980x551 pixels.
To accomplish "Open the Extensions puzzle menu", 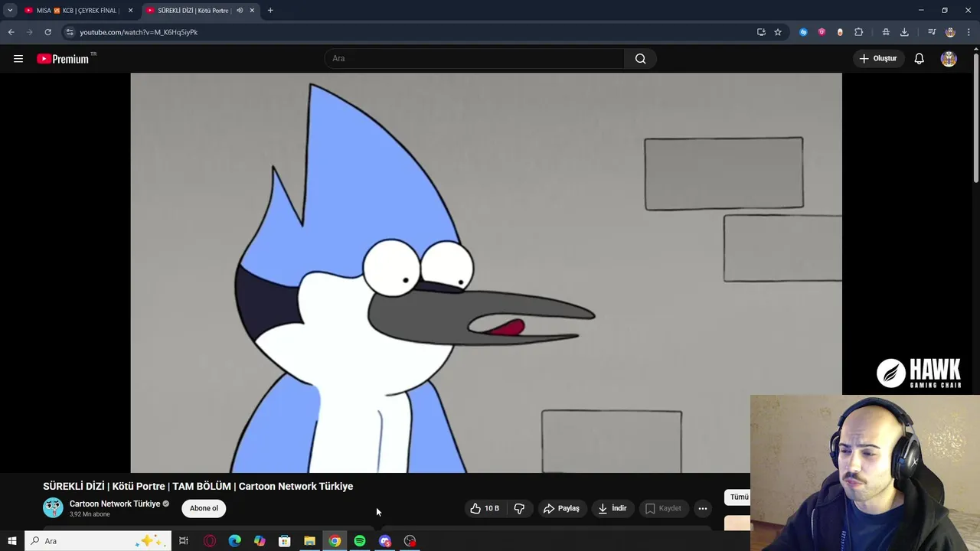I will pos(858,32).
